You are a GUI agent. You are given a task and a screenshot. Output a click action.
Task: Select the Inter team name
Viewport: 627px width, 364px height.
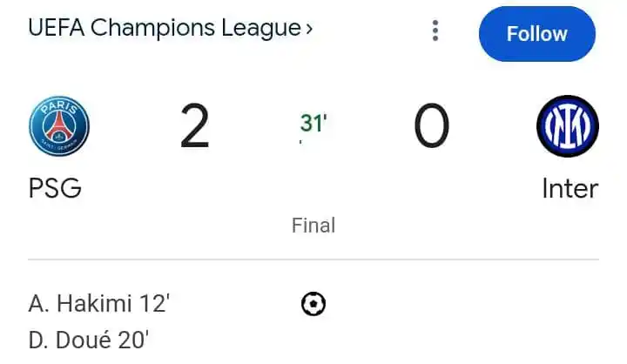coord(570,188)
